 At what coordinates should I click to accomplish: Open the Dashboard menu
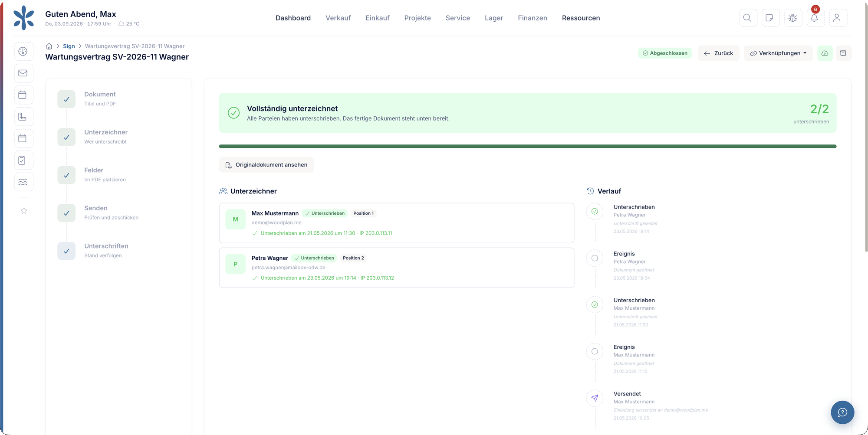[293, 18]
